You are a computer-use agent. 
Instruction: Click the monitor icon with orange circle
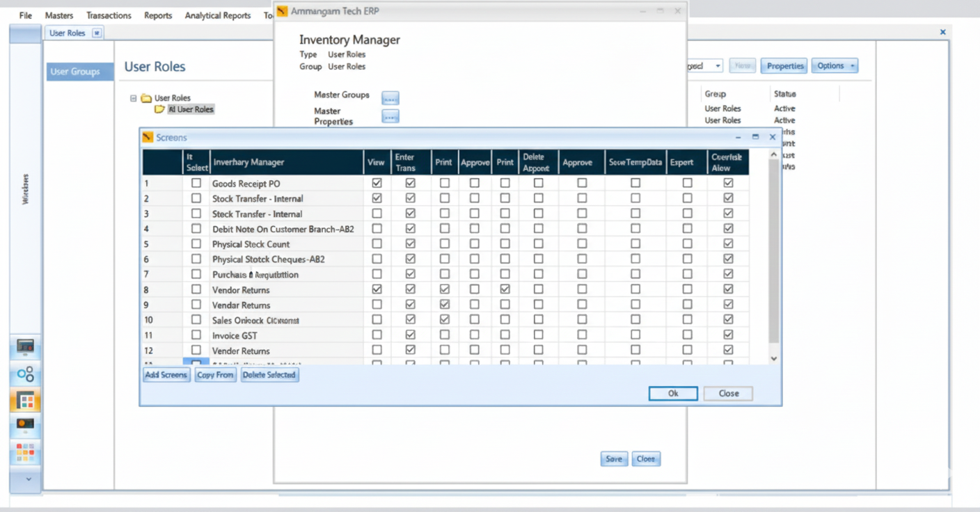coord(25,424)
